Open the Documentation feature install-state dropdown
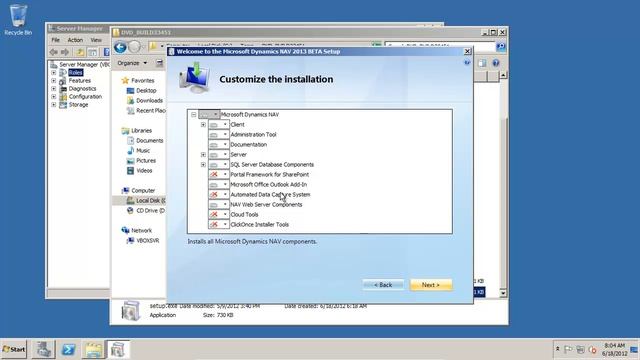This screenshot has height=360, width=640. (x=219, y=144)
